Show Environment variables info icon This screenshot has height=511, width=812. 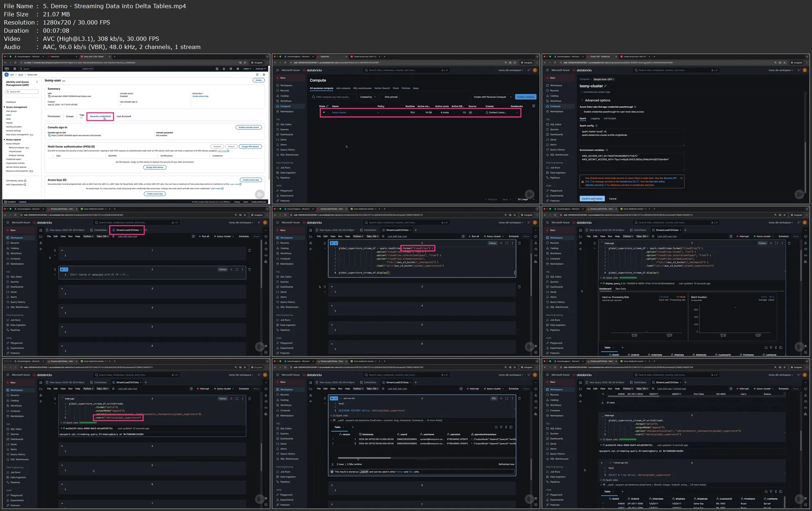[607, 150]
